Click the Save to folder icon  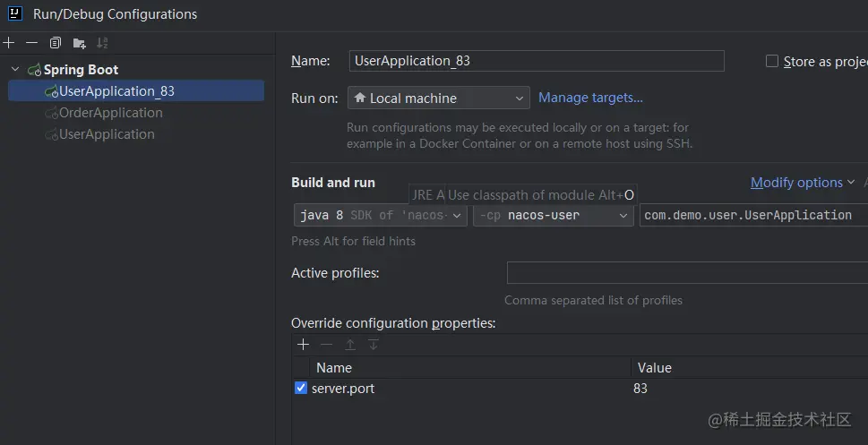79,43
